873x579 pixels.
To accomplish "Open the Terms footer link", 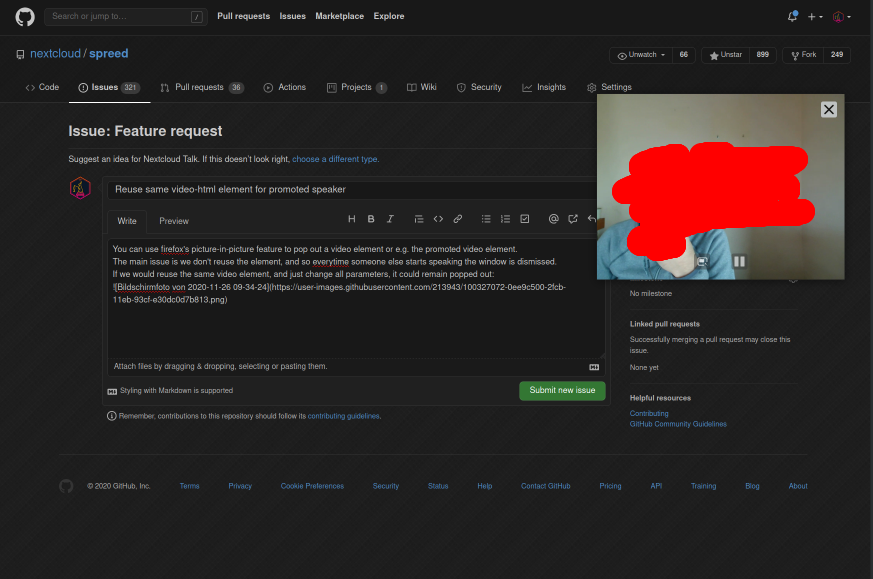I will [x=189, y=486].
